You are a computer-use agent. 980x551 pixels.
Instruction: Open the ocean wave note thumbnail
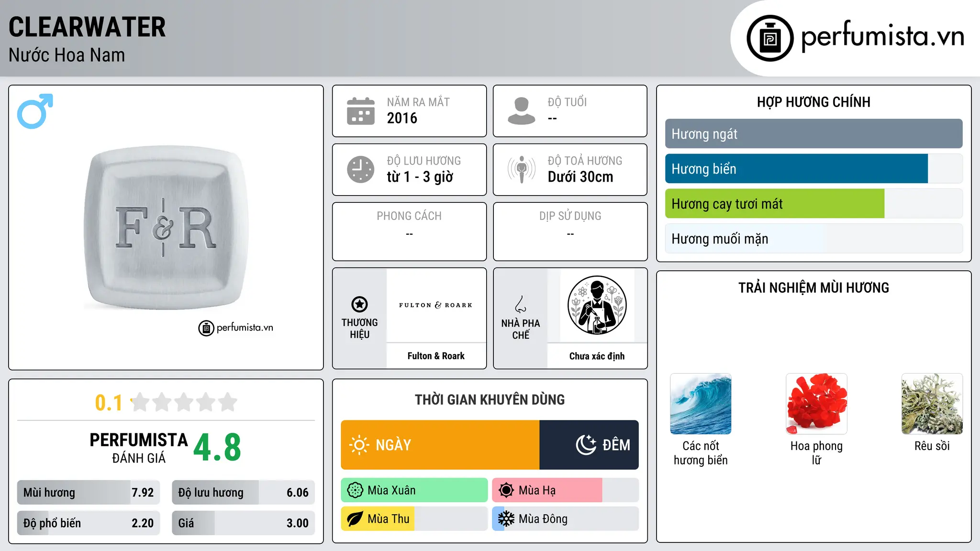click(701, 404)
